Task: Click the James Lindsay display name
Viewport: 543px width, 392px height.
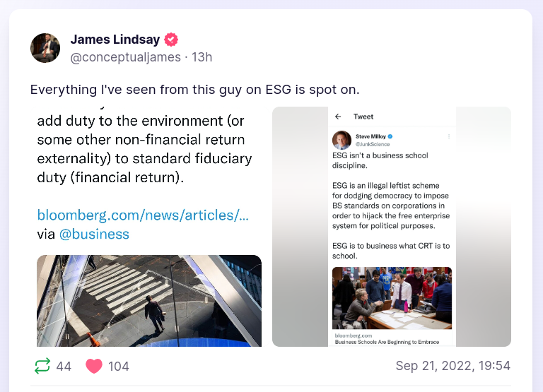Action: coord(115,40)
